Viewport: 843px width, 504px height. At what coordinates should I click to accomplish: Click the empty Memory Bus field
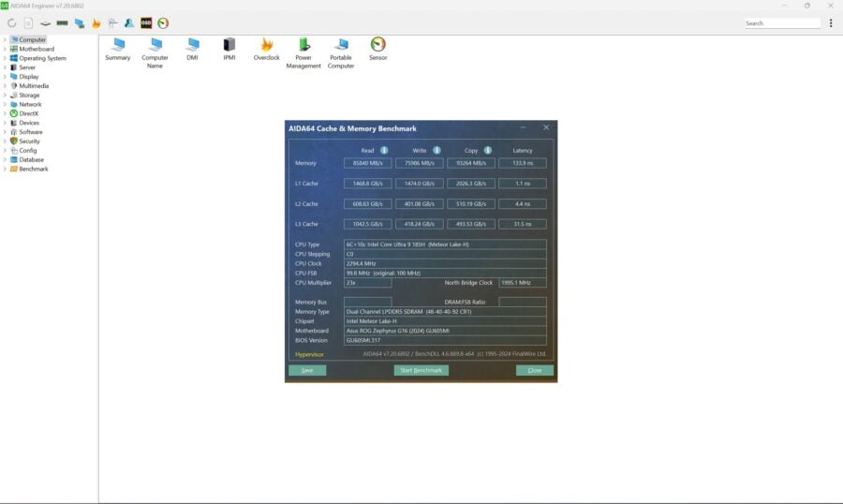point(368,302)
